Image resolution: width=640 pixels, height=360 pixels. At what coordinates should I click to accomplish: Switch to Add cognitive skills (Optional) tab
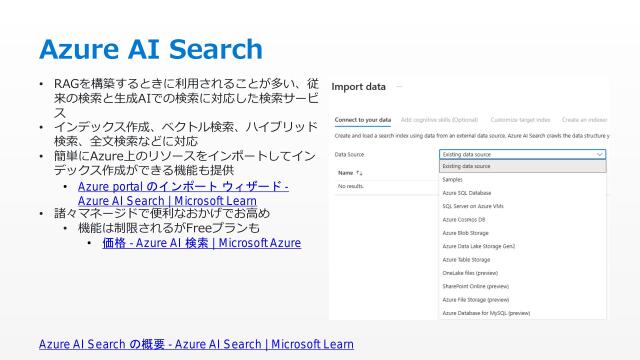click(439, 120)
